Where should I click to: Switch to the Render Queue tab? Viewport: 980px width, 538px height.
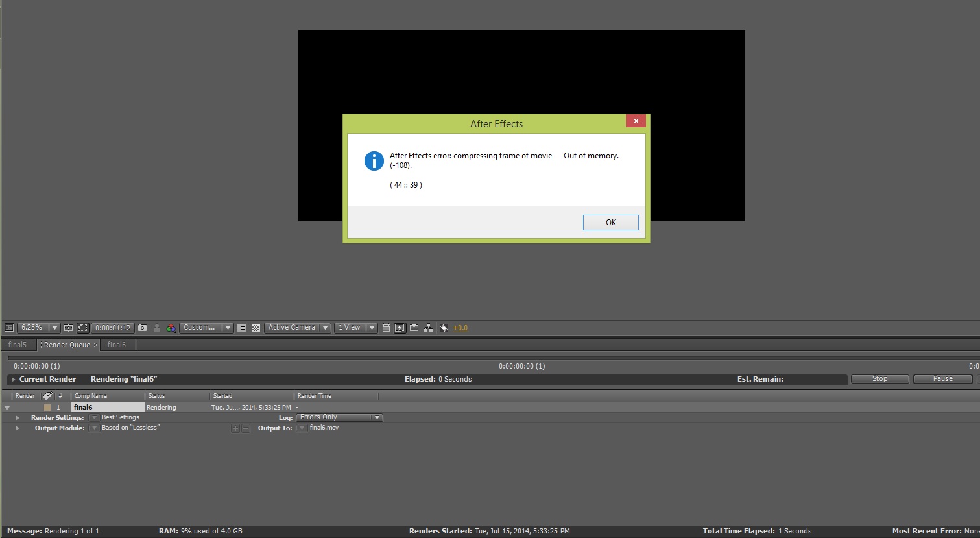[67, 345]
